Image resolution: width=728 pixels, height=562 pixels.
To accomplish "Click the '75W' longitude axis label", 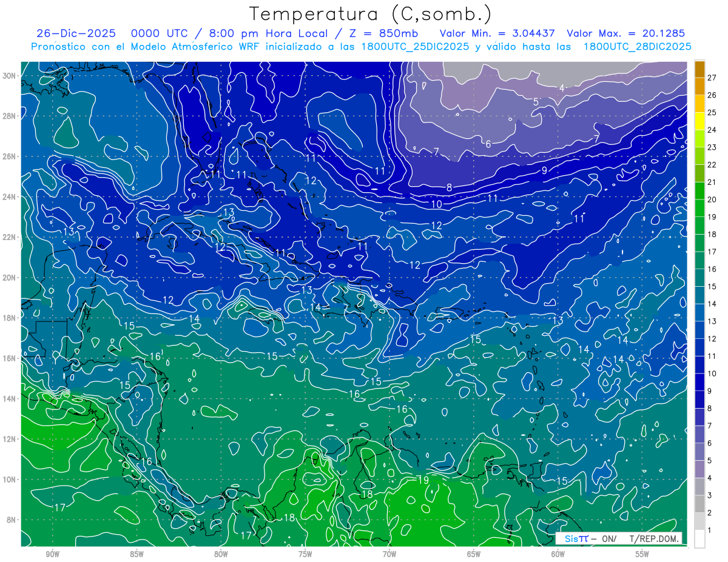I will (305, 554).
